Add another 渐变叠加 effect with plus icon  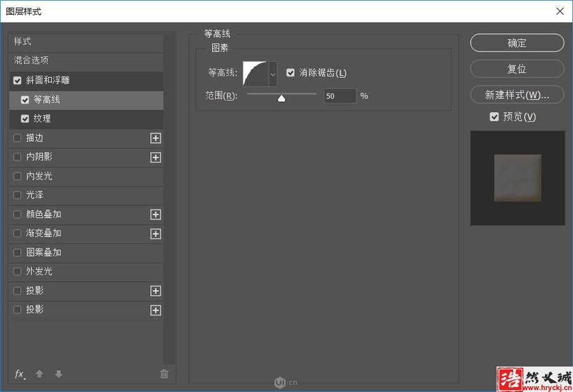[156, 234]
